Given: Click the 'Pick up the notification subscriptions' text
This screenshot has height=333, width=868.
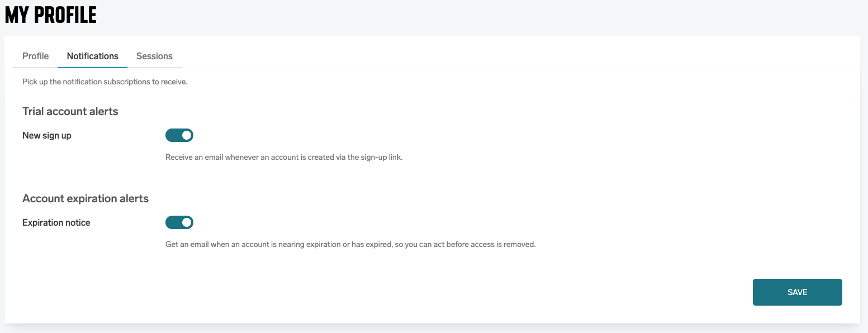Looking at the screenshot, I should click(x=105, y=82).
